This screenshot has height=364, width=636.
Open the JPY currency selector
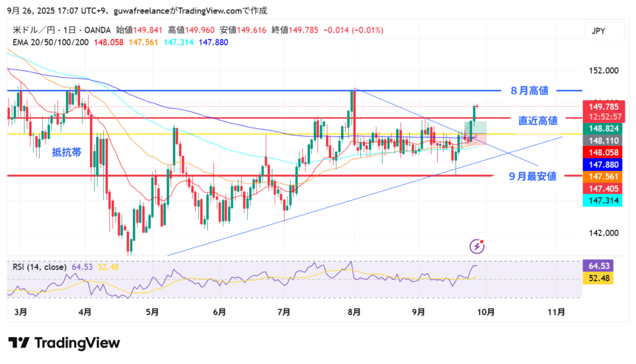[598, 31]
